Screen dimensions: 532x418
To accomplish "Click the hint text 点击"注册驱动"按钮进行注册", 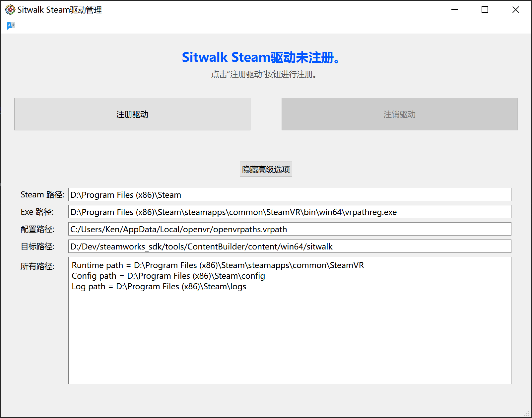I will click(x=264, y=74).
